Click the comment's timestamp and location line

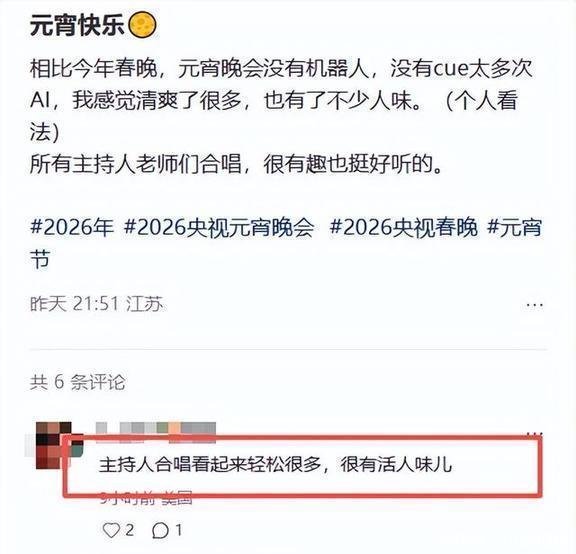coord(146,499)
